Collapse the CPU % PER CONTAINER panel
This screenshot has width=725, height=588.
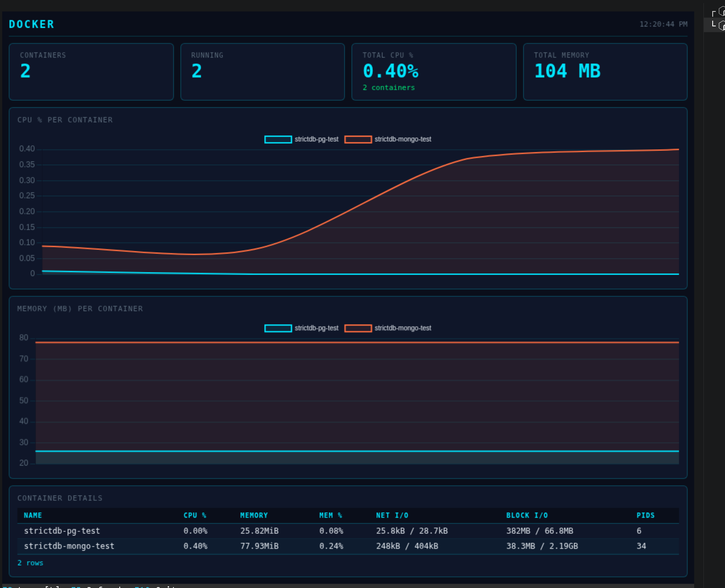click(x=65, y=120)
